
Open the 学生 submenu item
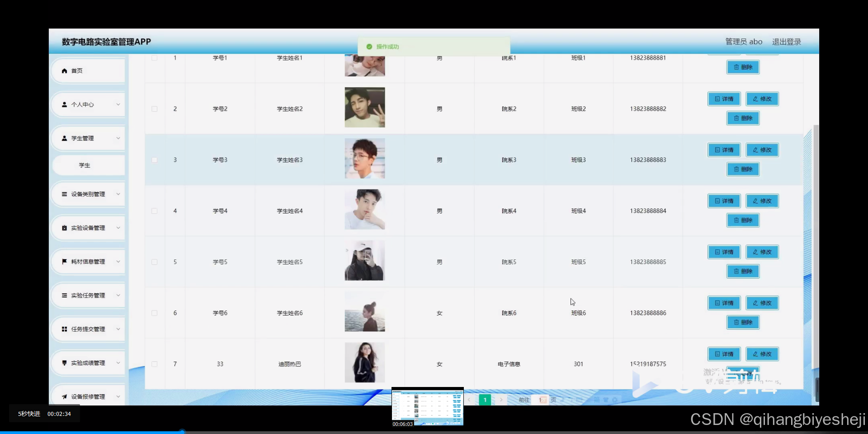pos(84,165)
